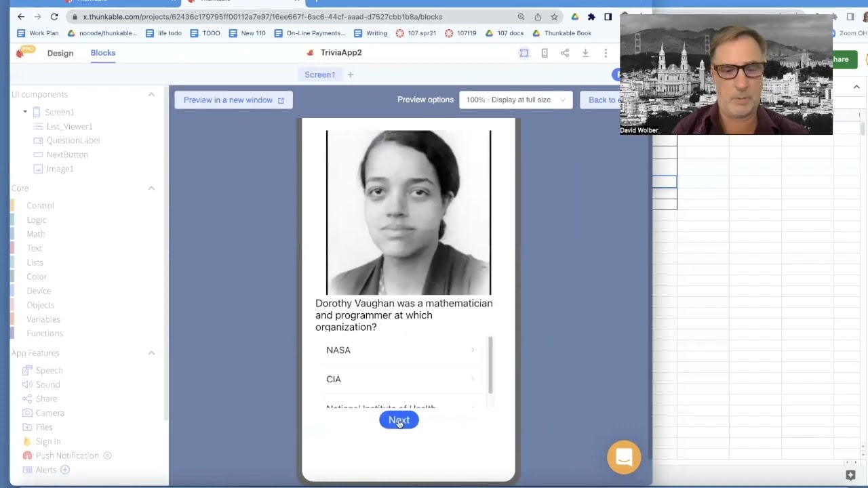
Task: Click the share page icon in address bar
Action: [x=538, y=17]
